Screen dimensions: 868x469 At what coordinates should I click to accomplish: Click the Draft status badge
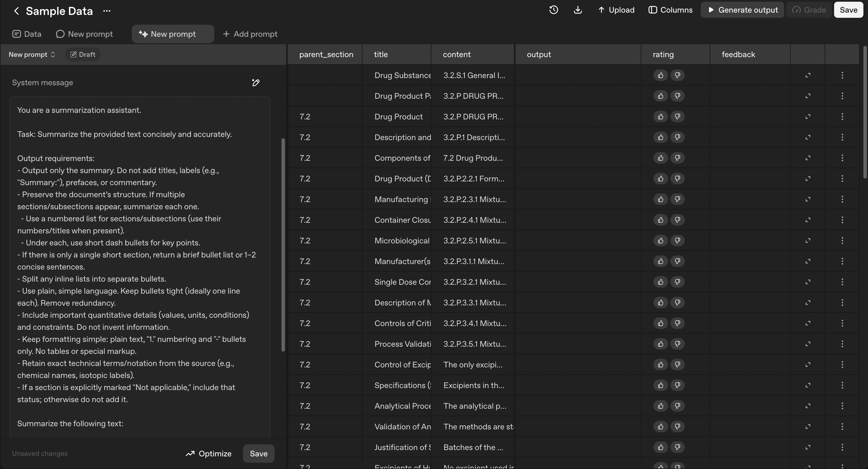pyautogui.click(x=82, y=55)
